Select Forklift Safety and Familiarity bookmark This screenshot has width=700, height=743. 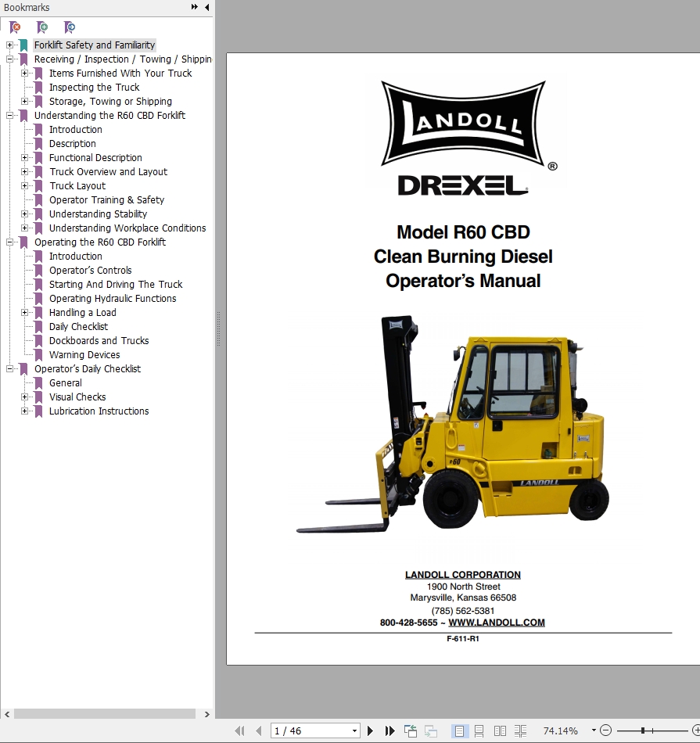95,45
